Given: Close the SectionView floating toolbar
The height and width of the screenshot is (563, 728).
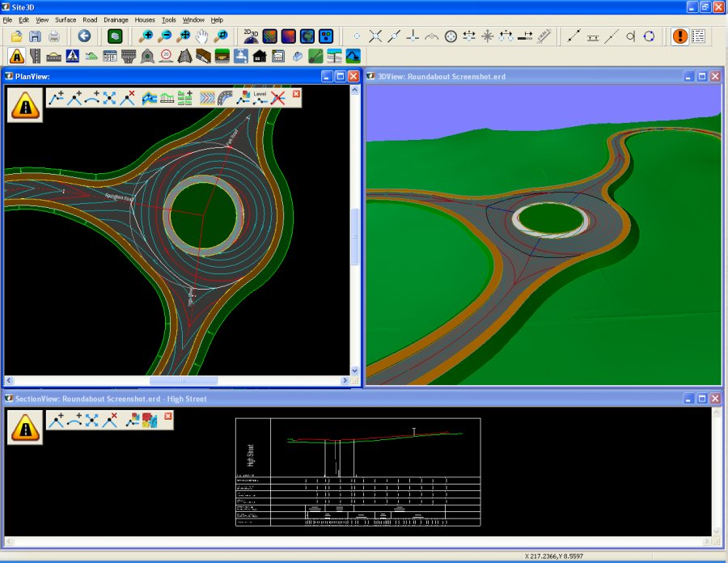Looking at the screenshot, I should (x=168, y=416).
